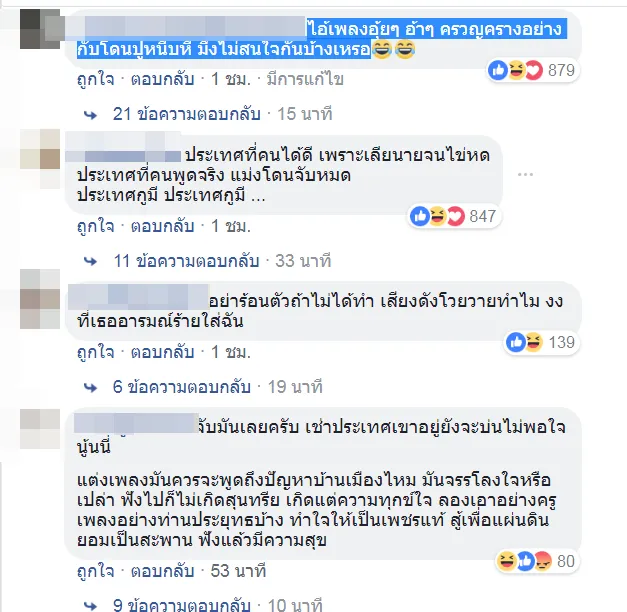Image resolution: width=627 pixels, height=612 pixels.
Task: Click the three-dot options on second comment
Action: pyautogui.click(x=525, y=174)
